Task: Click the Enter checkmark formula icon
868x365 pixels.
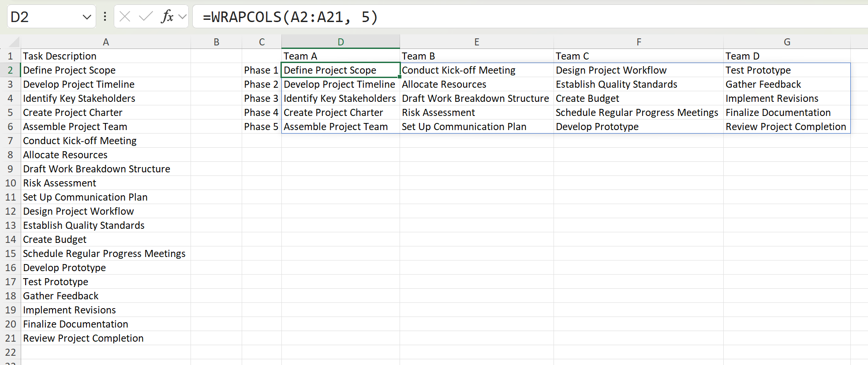Action: 146,17
